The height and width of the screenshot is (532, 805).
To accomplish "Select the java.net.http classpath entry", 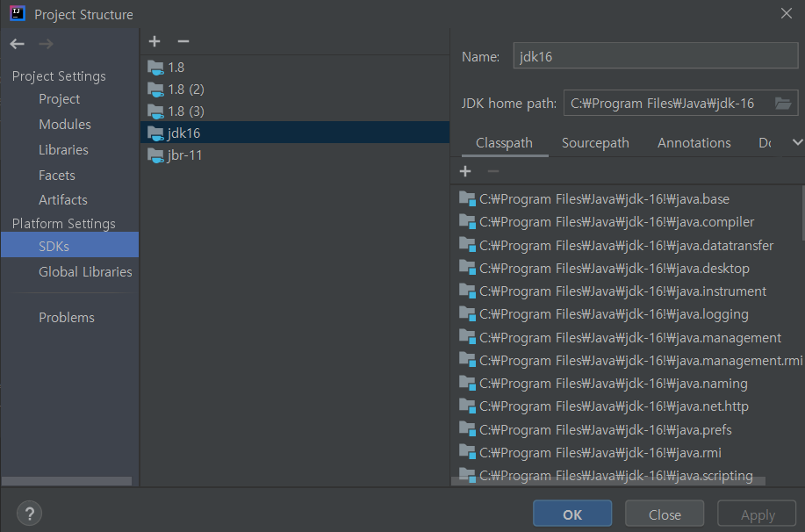I will (x=626, y=406).
